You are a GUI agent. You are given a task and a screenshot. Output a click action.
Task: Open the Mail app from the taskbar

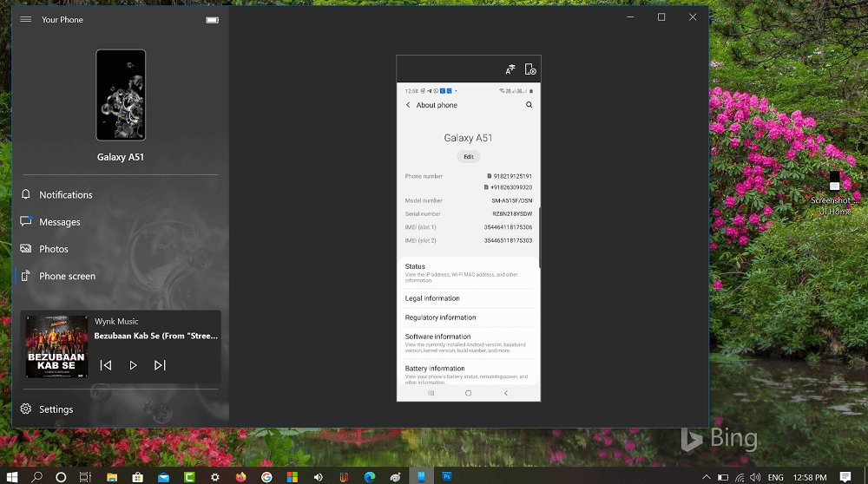coord(163,477)
